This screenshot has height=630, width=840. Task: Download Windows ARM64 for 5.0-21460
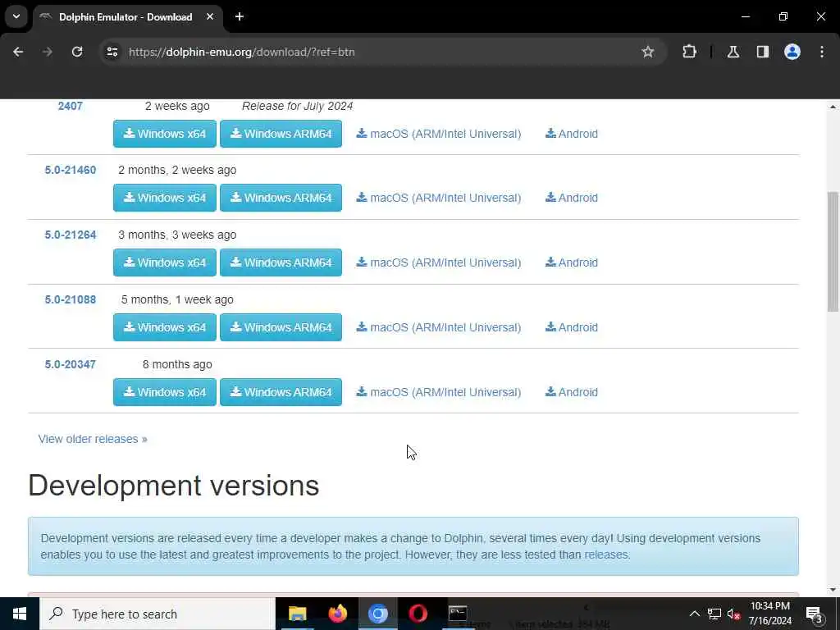click(x=281, y=198)
